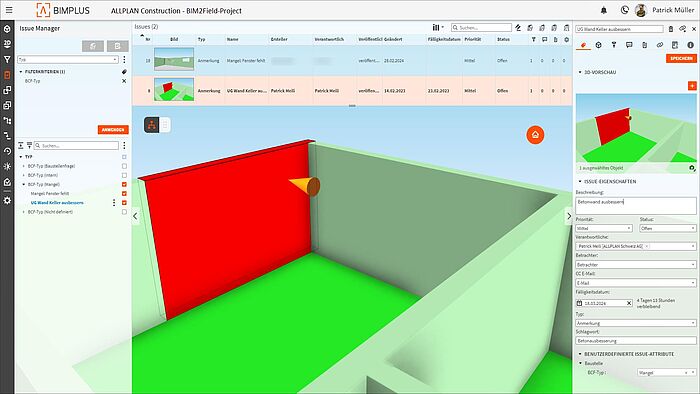Clear the due date with the X icon
Screen dimensions: 700x394
click(x=629, y=303)
